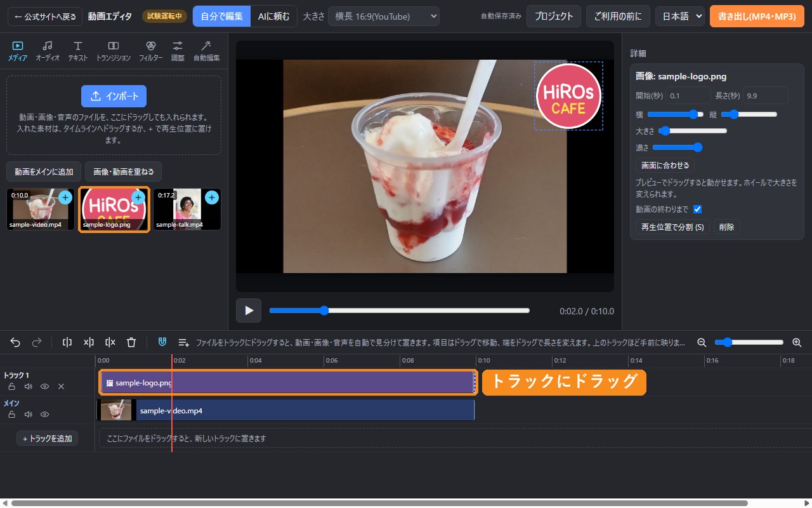Viewport: 812px width, 508px height.
Task: Play the preview with the play button
Action: click(249, 311)
